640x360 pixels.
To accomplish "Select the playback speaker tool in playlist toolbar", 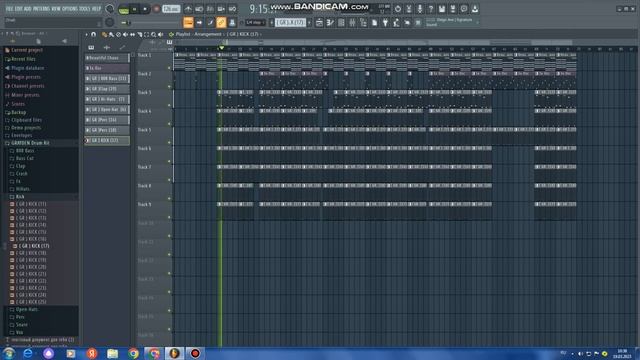I will (x=160, y=35).
